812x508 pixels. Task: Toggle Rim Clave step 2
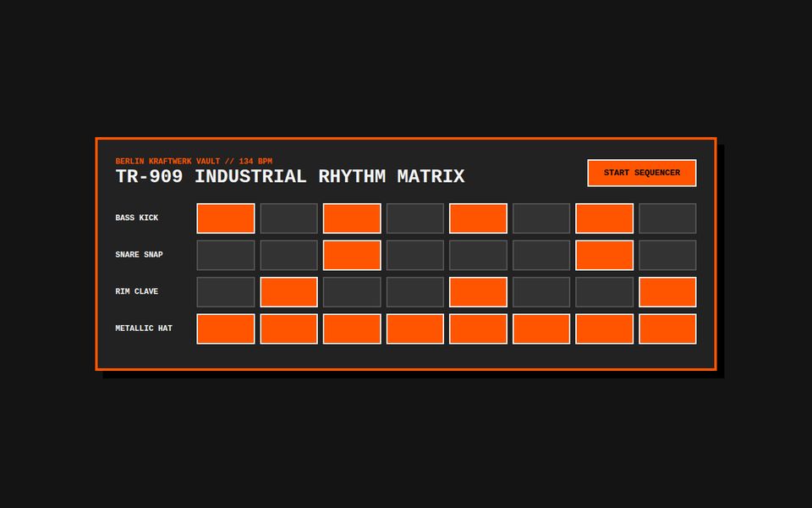click(x=289, y=292)
